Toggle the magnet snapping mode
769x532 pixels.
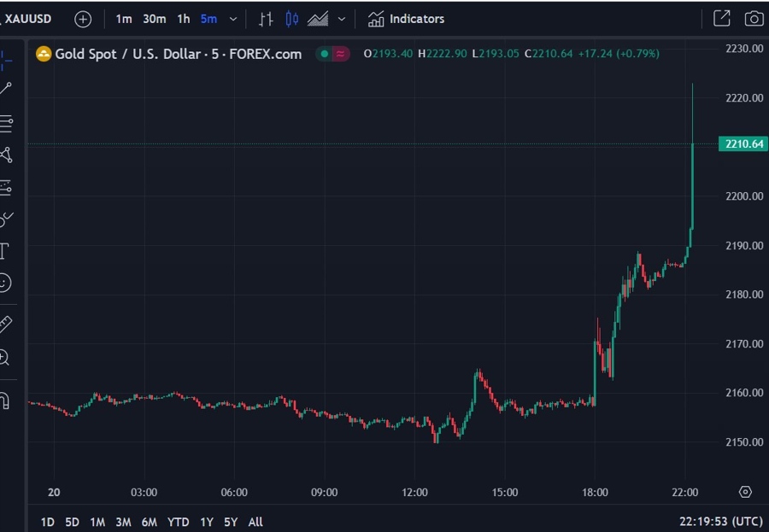point(4,400)
